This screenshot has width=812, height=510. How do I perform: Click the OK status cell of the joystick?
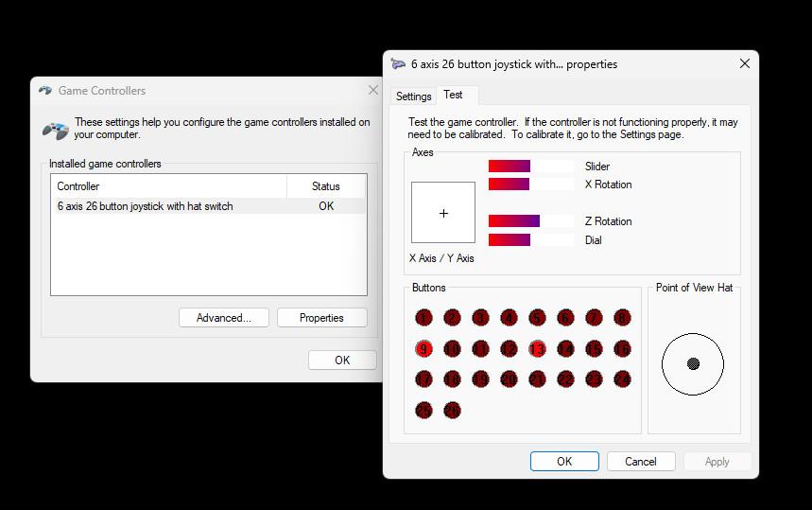pos(326,205)
